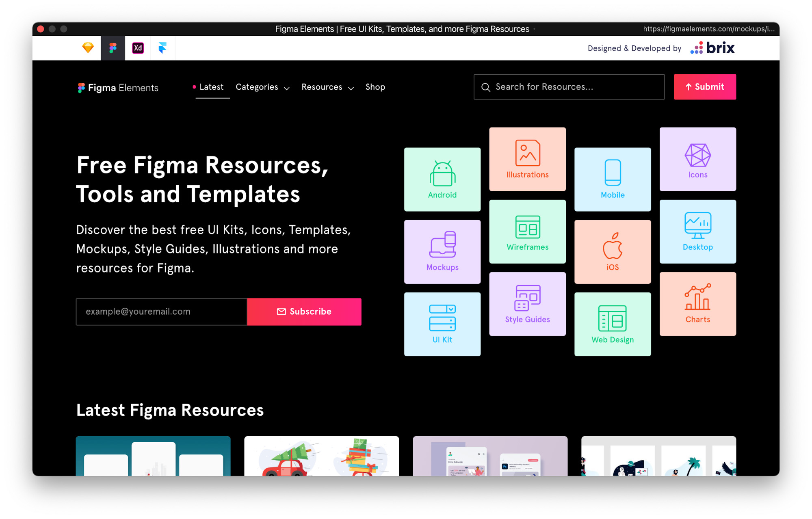This screenshot has height=519, width=812.
Task: Visit the brix logo link
Action: click(712, 48)
